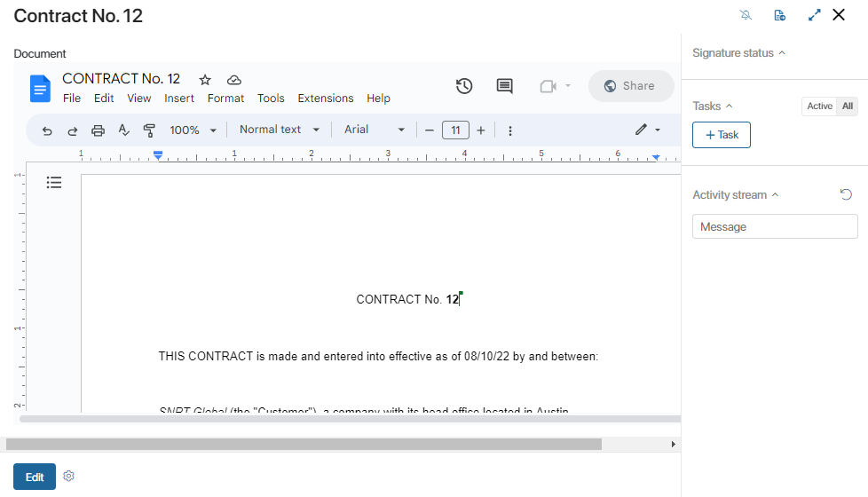868x497 pixels.
Task: Click the Message input field
Action: [775, 227]
